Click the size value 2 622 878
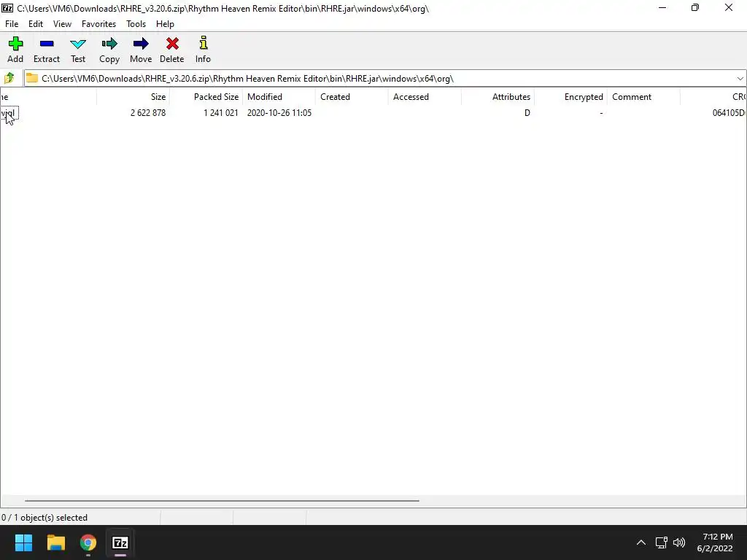This screenshot has height=560, width=747. tap(148, 113)
